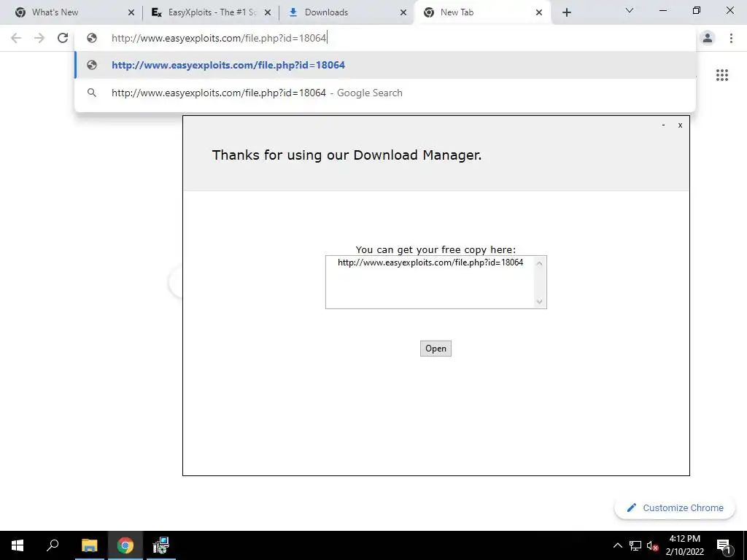The image size is (747, 560).
Task: Click the installer icon in taskbar
Action: point(161,545)
